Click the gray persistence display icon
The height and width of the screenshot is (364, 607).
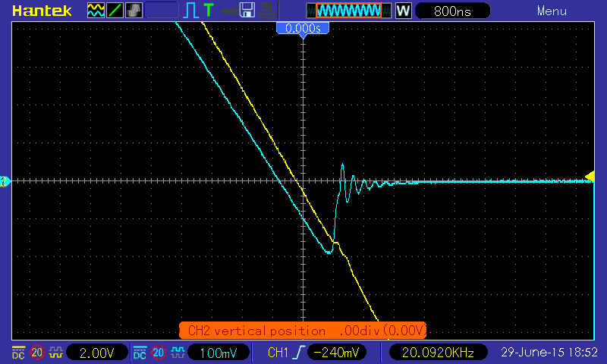pyautogui.click(x=134, y=11)
